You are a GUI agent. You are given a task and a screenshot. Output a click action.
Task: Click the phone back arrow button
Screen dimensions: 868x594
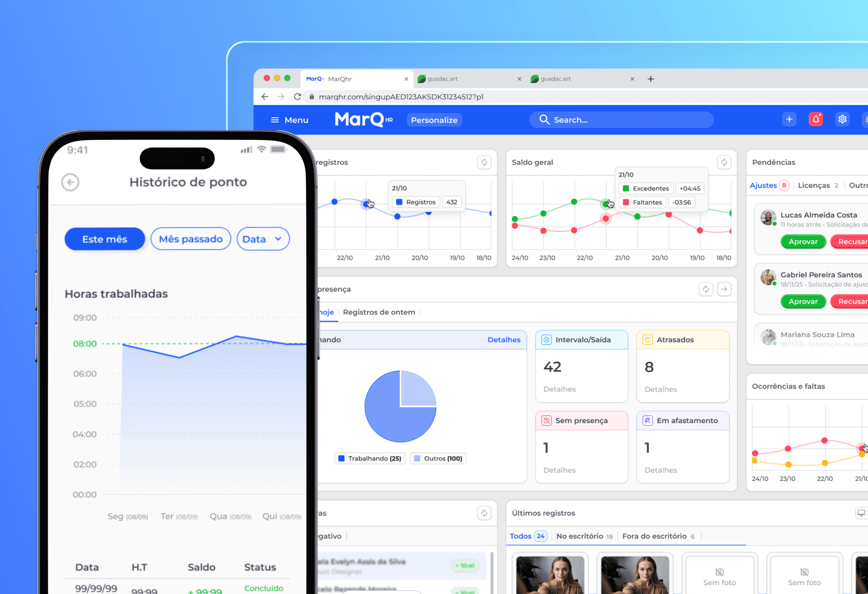70,182
